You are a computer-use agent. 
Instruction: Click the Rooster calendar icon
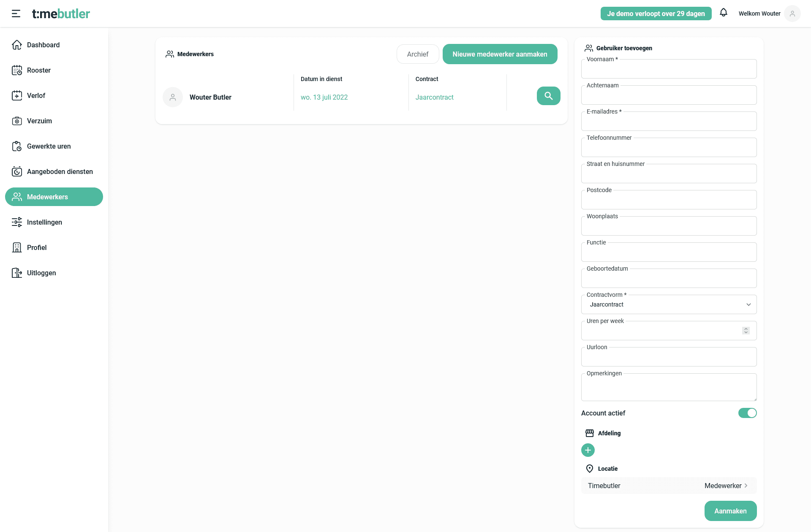click(x=17, y=70)
